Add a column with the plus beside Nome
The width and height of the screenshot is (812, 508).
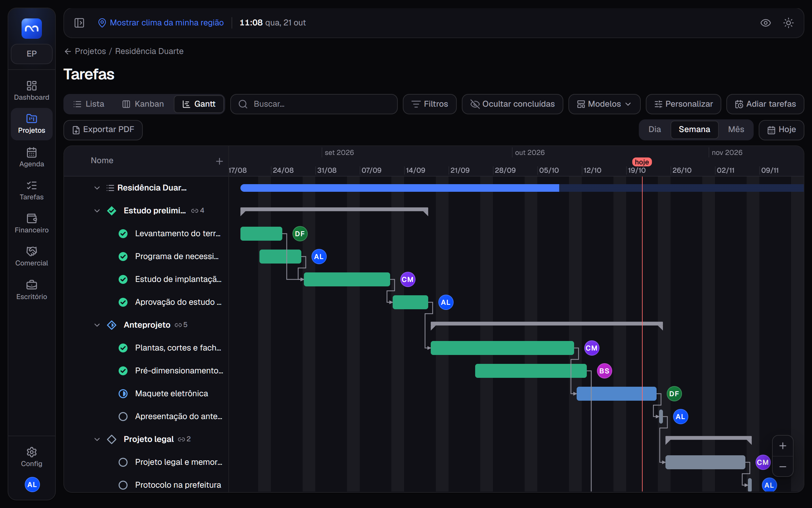219,161
